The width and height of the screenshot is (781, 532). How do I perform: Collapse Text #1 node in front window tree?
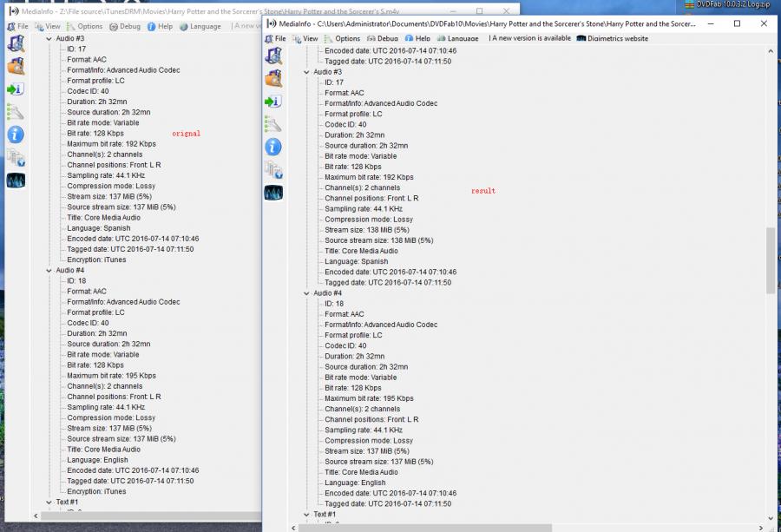[306, 514]
